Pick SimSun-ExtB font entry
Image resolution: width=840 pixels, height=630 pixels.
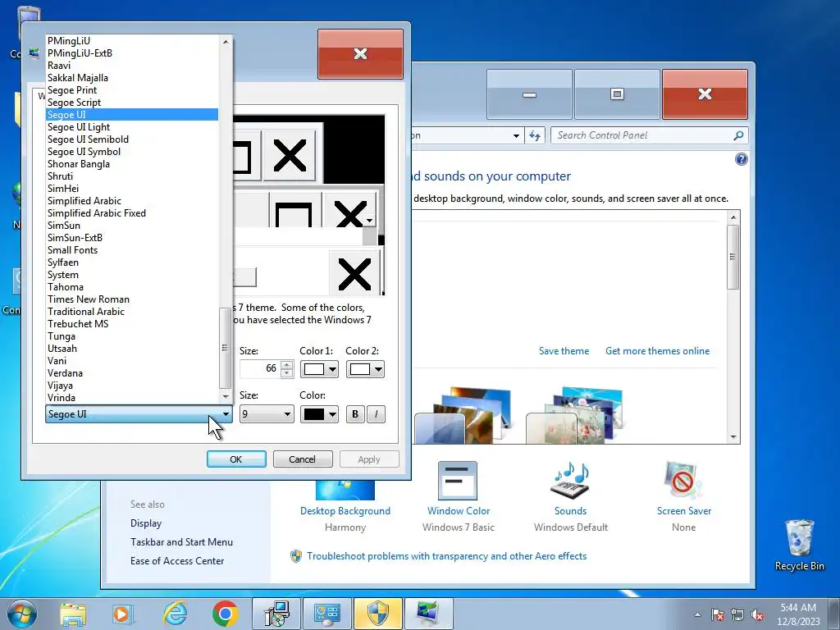click(x=132, y=238)
